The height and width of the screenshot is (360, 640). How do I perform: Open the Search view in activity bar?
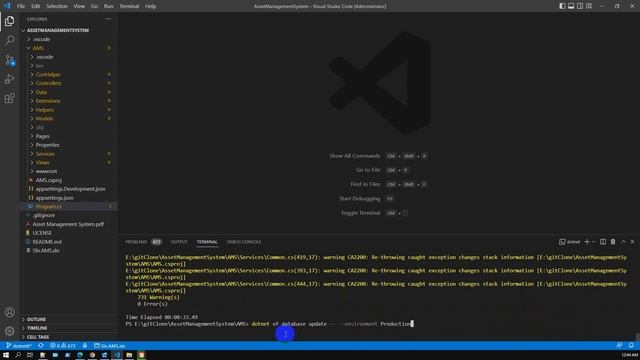pos(9,40)
